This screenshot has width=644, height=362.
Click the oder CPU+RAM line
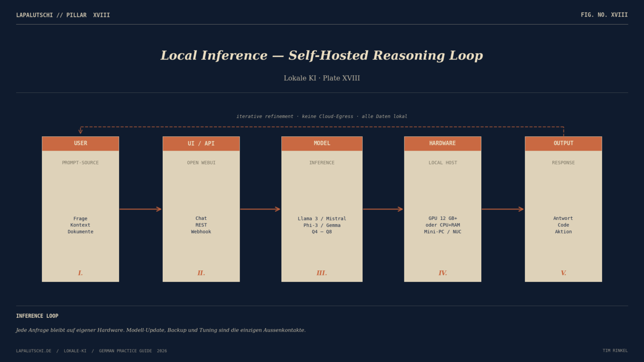click(443, 225)
